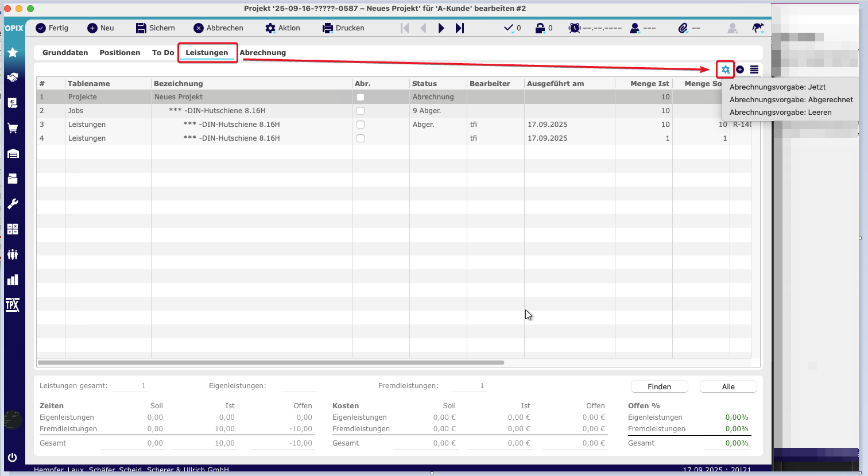Image resolution: width=868 pixels, height=476 pixels.
Task: Open the wrench tools module in sidebar
Action: point(13,204)
